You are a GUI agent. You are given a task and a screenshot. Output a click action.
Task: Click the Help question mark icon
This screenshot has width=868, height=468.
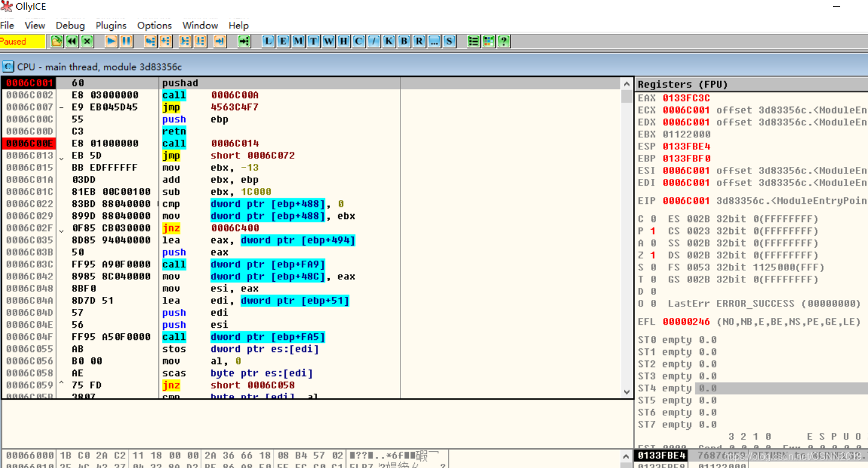coord(504,41)
